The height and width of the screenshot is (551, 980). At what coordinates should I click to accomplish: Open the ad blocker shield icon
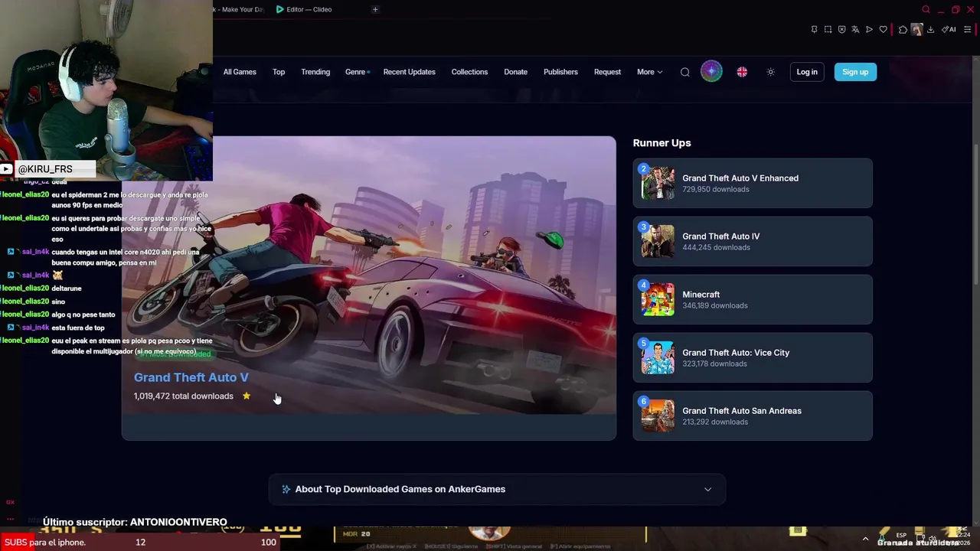(x=841, y=30)
